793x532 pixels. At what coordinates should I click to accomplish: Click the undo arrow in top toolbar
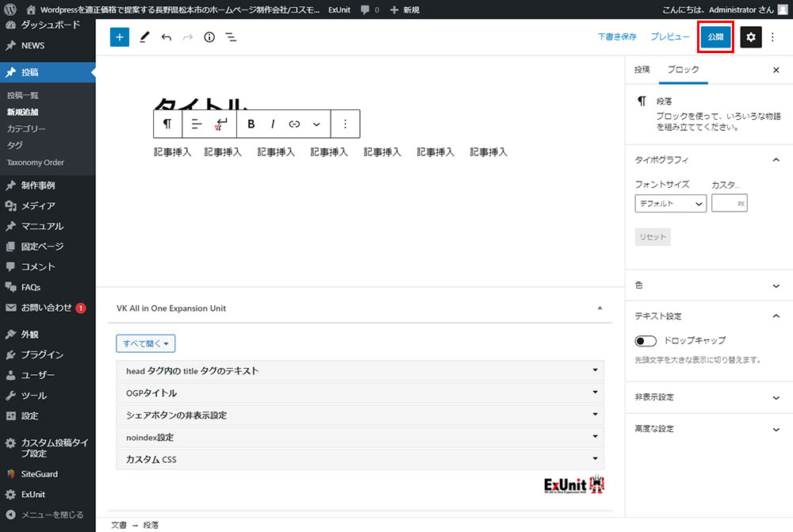tap(166, 37)
